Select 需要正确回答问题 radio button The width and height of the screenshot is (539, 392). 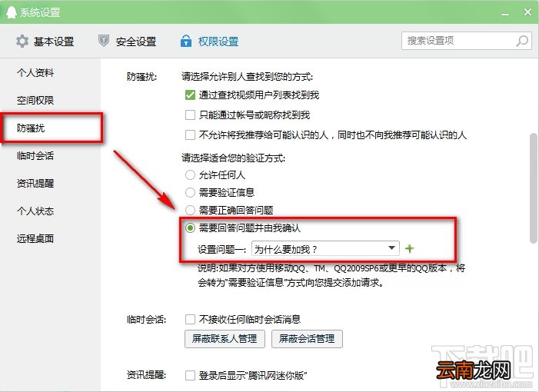190,210
